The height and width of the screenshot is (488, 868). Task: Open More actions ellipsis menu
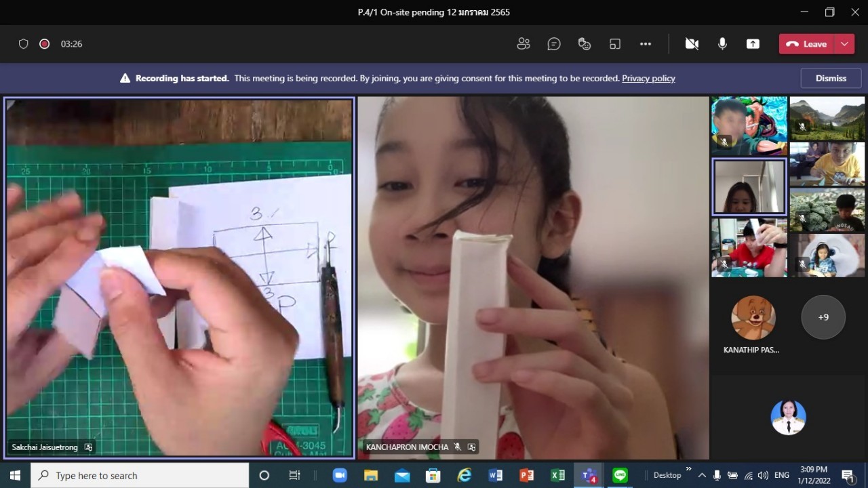646,44
